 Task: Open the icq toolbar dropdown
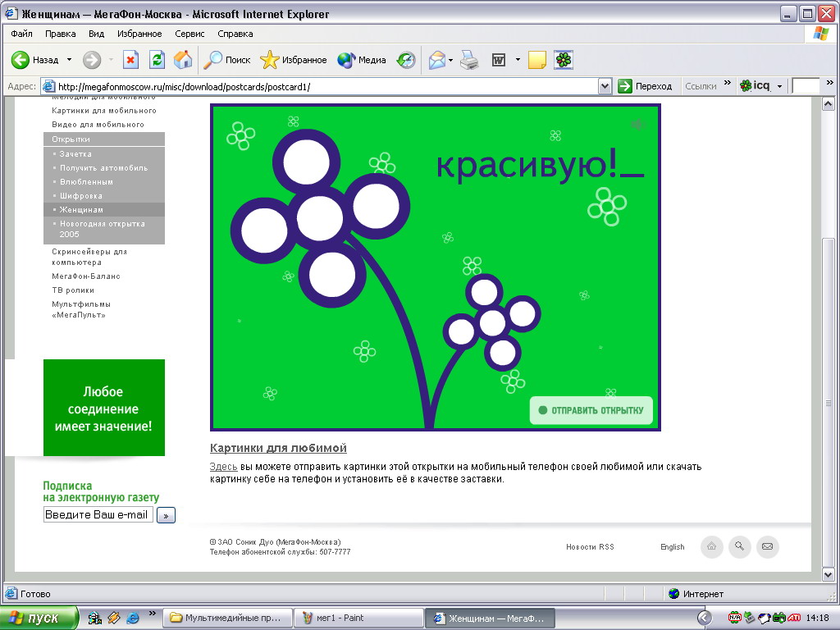coord(779,86)
